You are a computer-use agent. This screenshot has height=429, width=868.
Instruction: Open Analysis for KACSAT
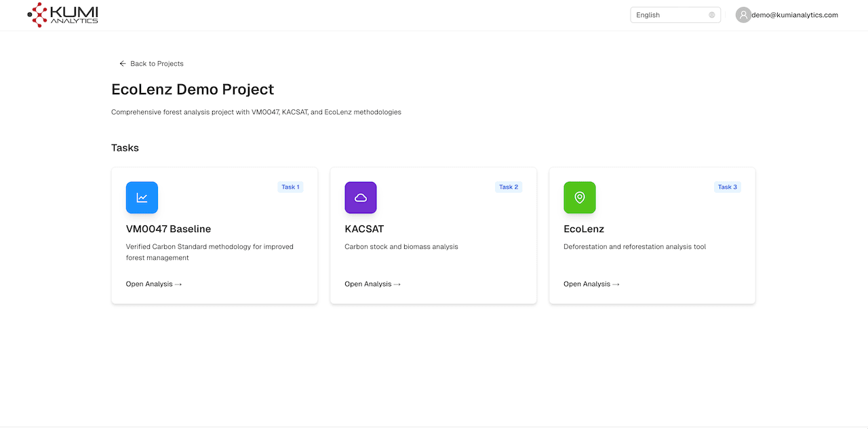click(373, 284)
